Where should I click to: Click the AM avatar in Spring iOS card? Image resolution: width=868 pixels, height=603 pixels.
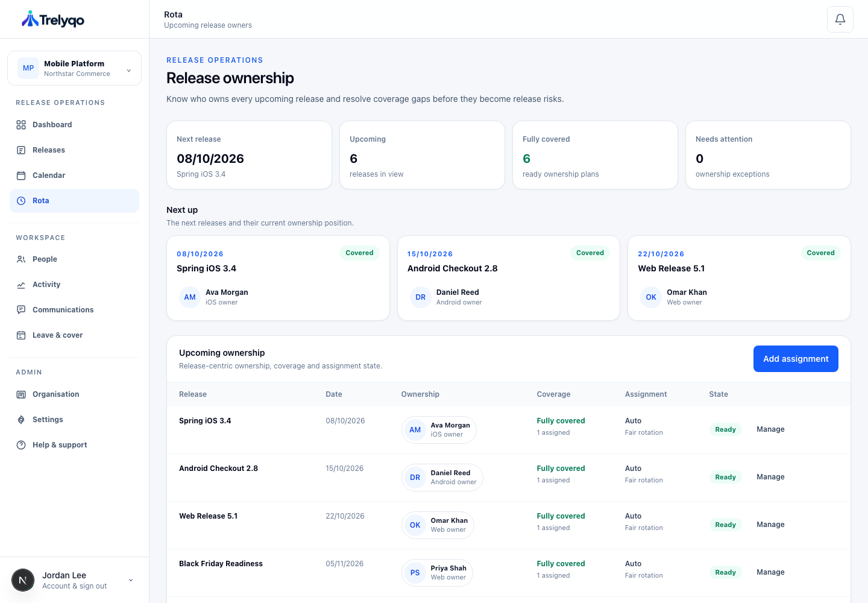[190, 297]
